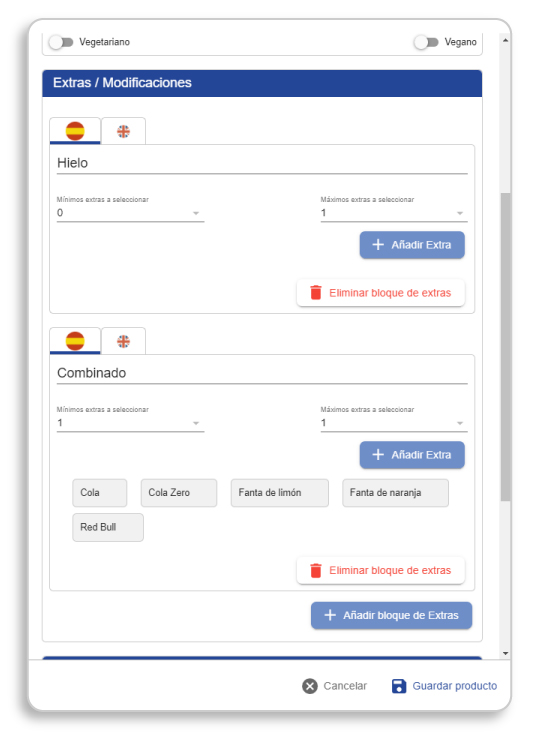Viewport: 539px width, 741px height.
Task: Click the X cancel icon
Action: click(310, 686)
